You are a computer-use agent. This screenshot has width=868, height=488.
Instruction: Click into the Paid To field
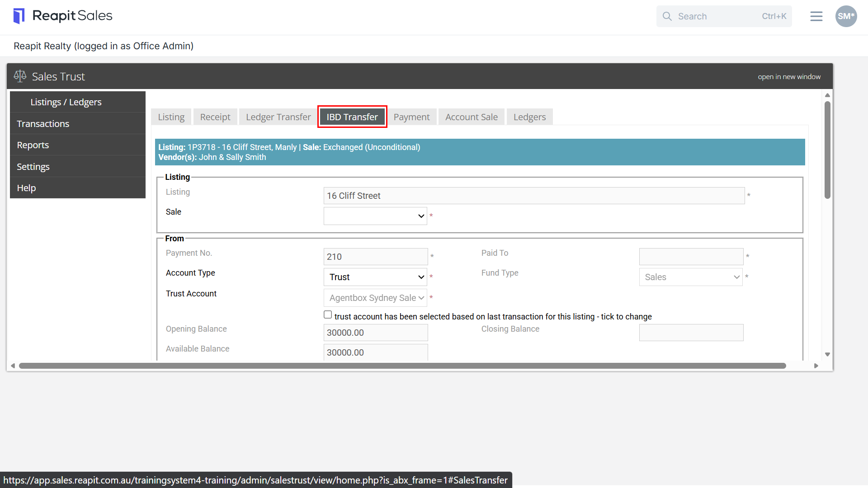[x=691, y=257]
